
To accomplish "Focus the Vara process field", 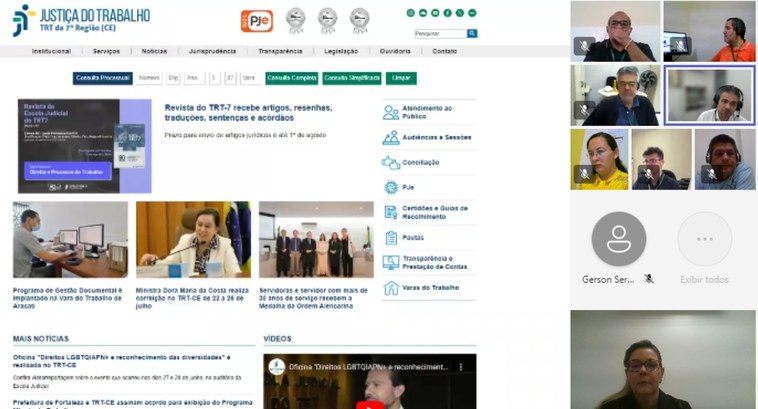I will tap(250, 78).
